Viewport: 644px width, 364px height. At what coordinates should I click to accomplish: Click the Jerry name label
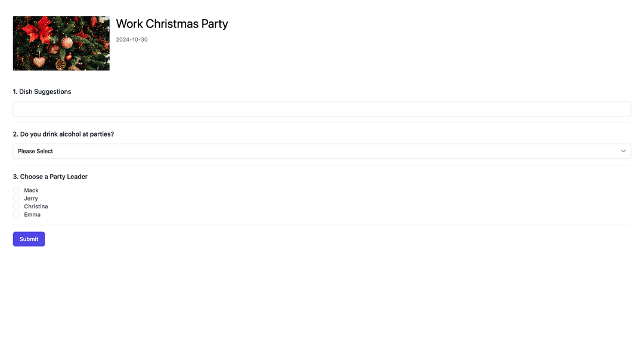point(31,199)
